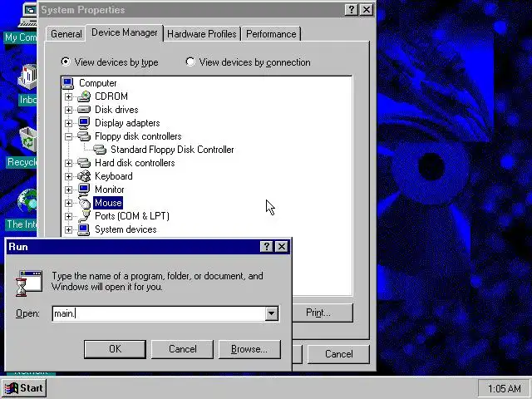Click the Display adapters monitor icon
Viewport: 532px width, 399px height.
(84, 123)
